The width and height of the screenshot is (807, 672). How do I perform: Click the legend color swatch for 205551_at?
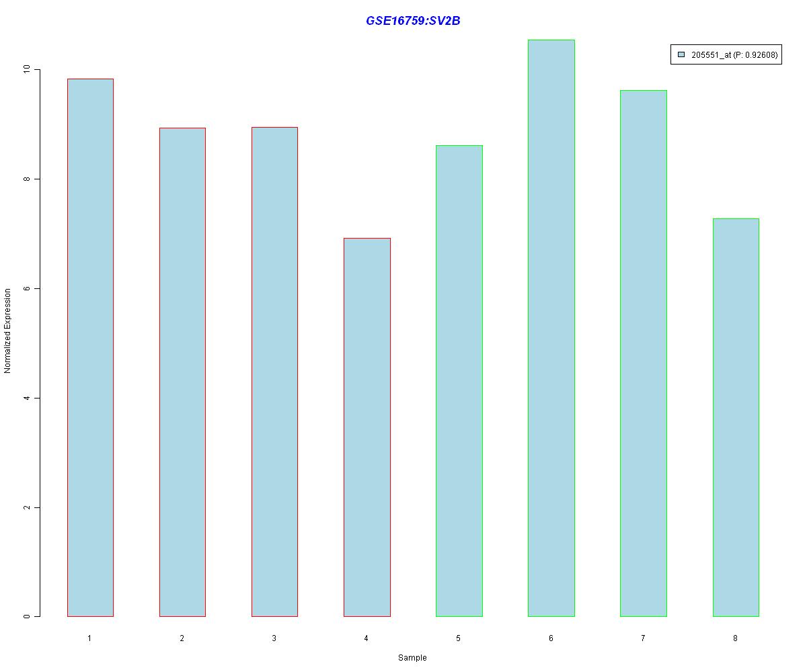pos(681,55)
